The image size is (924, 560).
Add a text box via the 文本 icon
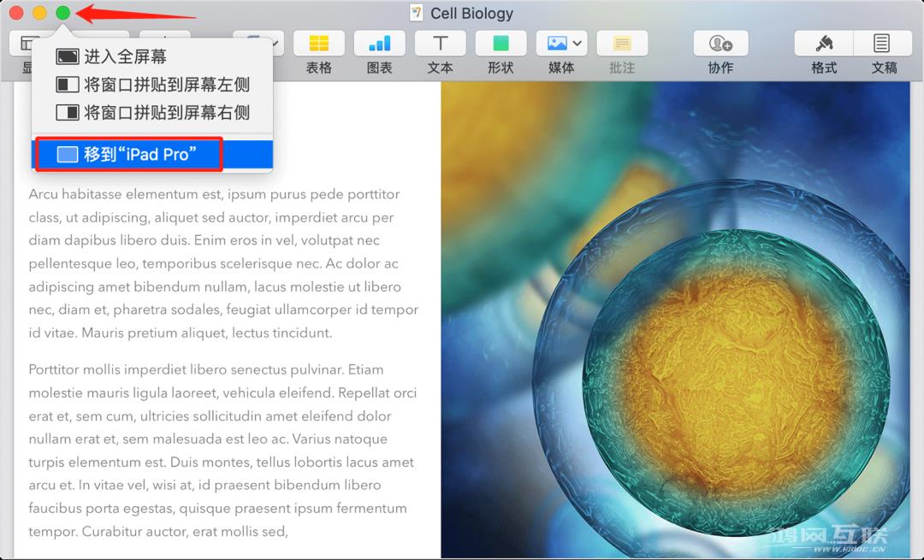point(440,43)
